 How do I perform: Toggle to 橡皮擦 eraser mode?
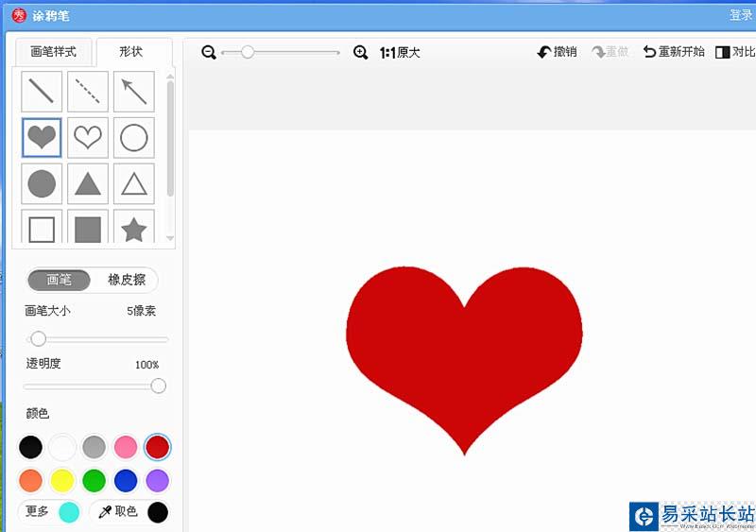point(127,280)
